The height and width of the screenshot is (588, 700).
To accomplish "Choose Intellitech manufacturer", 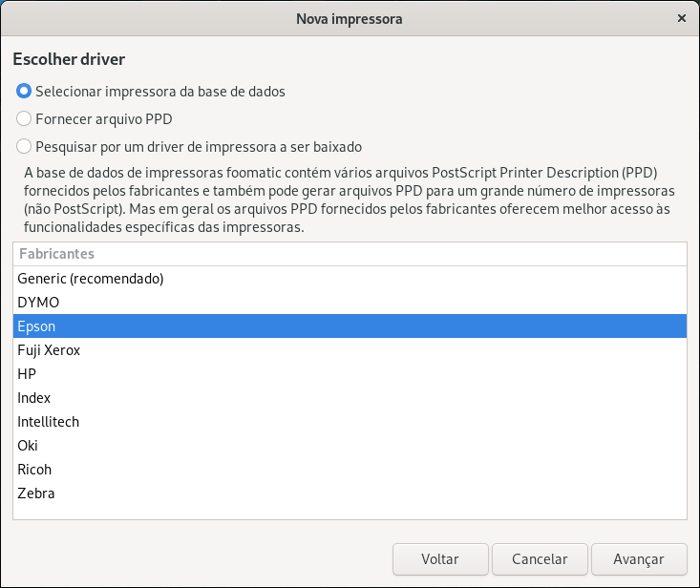I will 350,422.
